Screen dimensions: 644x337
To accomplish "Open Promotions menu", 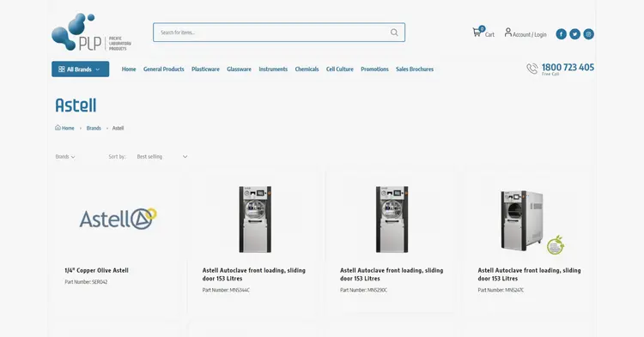I will pyautogui.click(x=374, y=69).
